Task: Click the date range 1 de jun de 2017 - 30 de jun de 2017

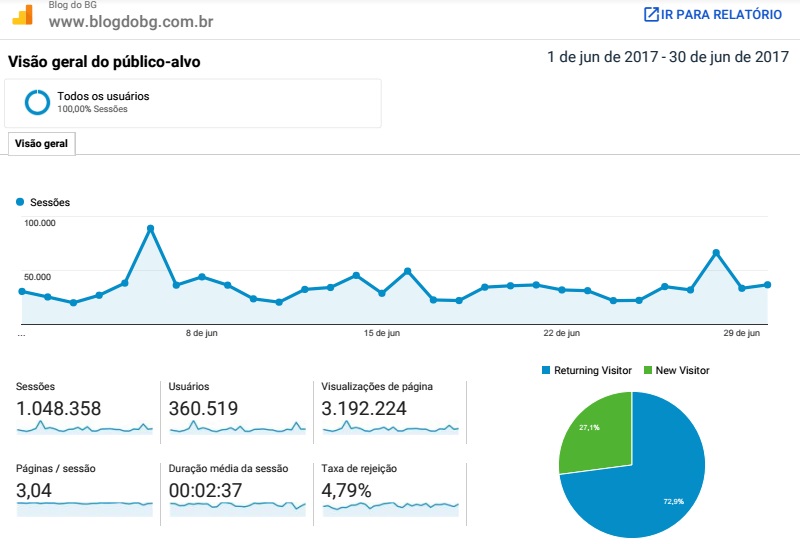Action: [x=668, y=57]
